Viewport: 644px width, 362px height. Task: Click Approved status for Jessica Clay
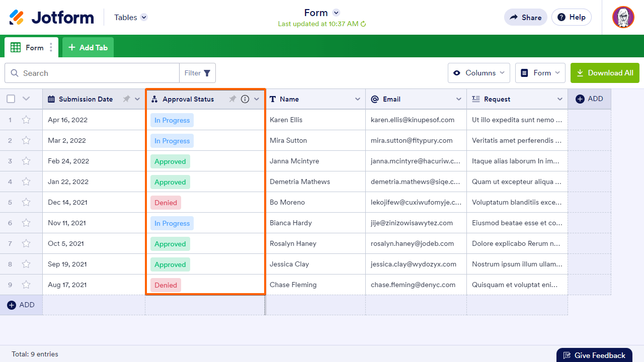(x=170, y=264)
